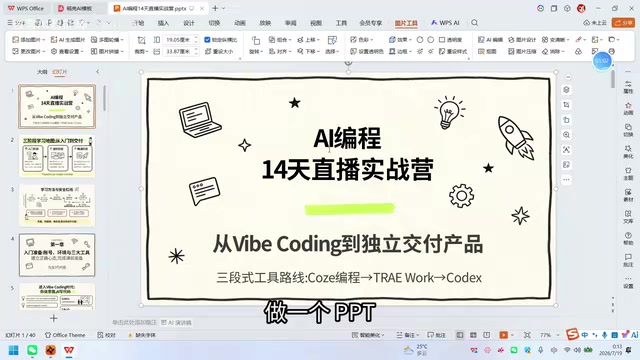Click Reset Size (重设大小) icon
The width and height of the screenshot is (640, 360).
208,51
